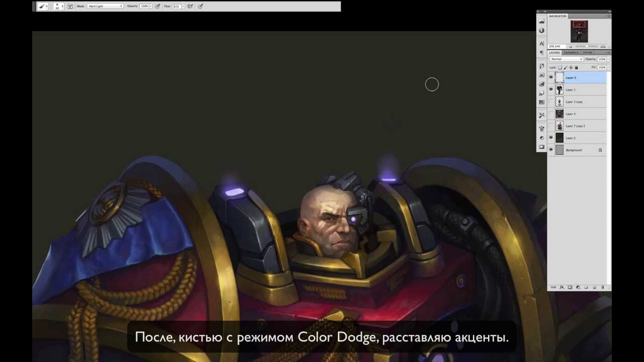The image size is (644, 362).
Task: Click the brush Flow value field
Action: click(x=176, y=6)
